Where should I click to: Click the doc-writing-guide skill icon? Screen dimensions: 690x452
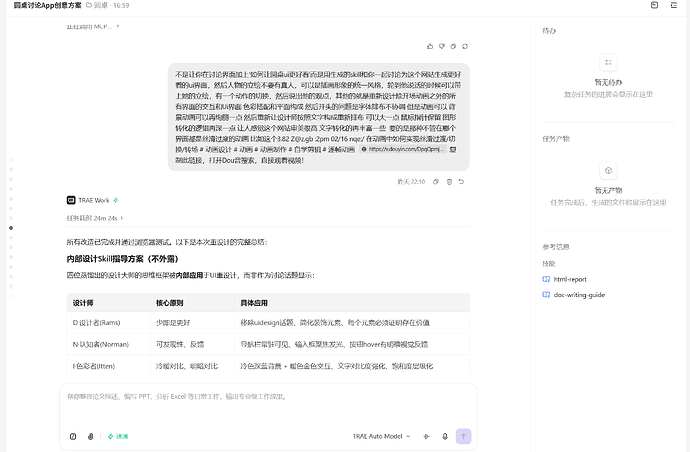[x=546, y=295]
